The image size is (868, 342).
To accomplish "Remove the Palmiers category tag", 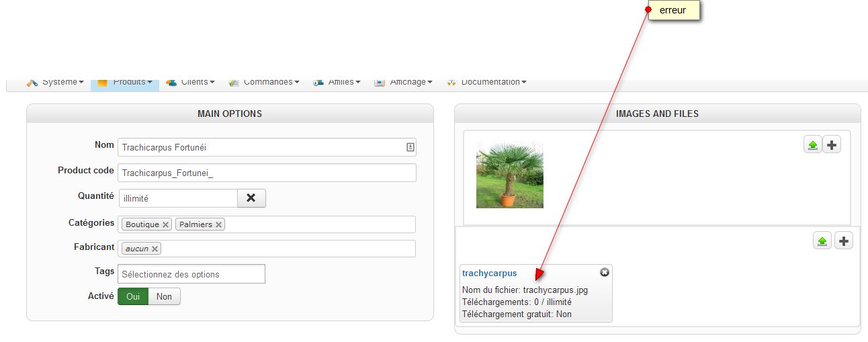I will (218, 224).
